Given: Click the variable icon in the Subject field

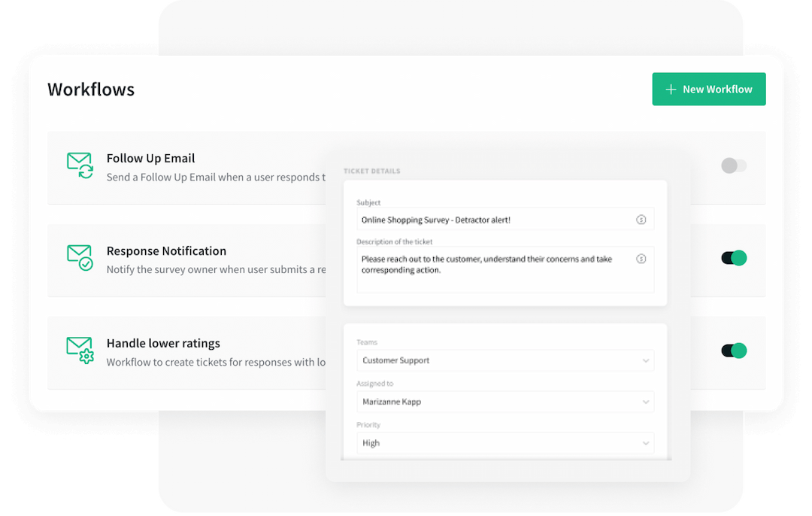Looking at the screenshot, I should [641, 220].
